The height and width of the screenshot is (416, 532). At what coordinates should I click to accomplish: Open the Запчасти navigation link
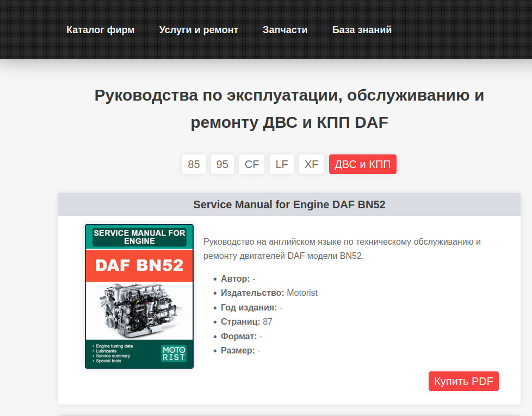click(285, 30)
